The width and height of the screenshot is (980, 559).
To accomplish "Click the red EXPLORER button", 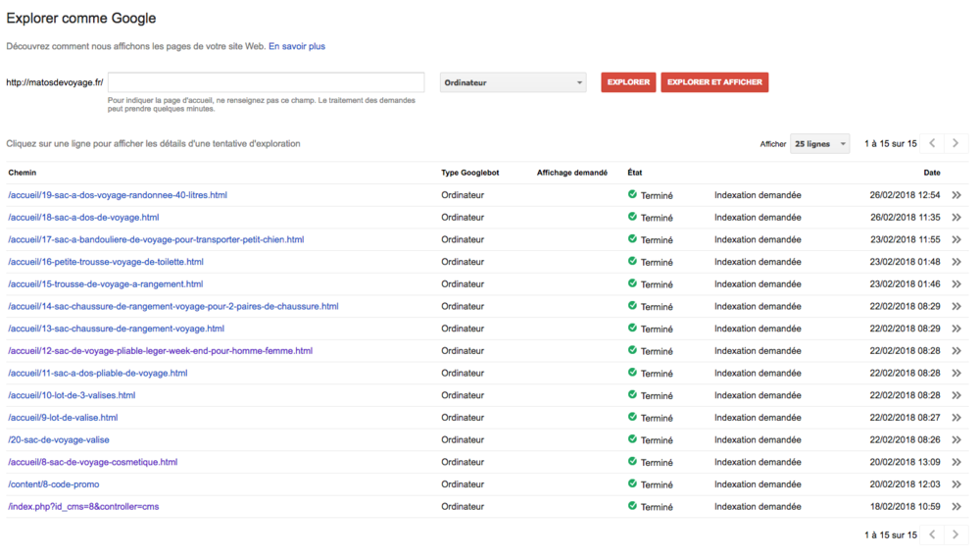I will click(x=628, y=82).
